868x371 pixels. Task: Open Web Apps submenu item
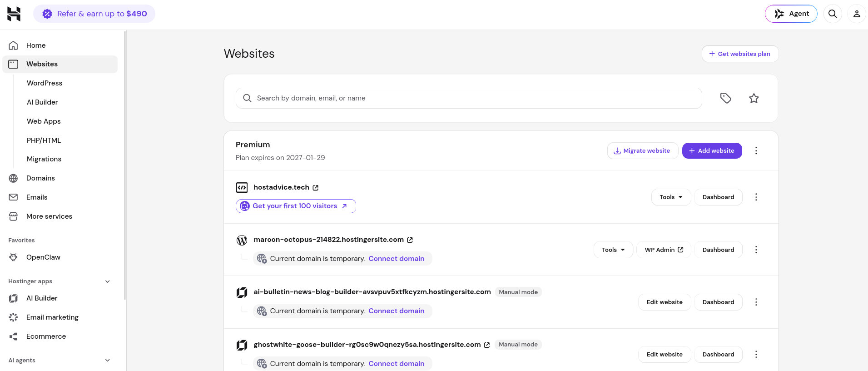coord(44,121)
